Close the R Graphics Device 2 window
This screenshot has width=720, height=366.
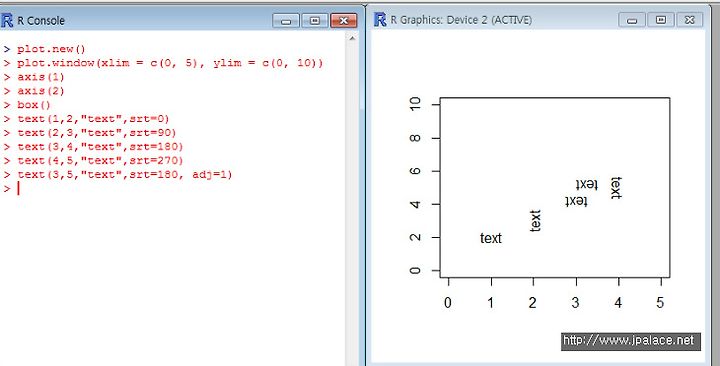(x=689, y=20)
